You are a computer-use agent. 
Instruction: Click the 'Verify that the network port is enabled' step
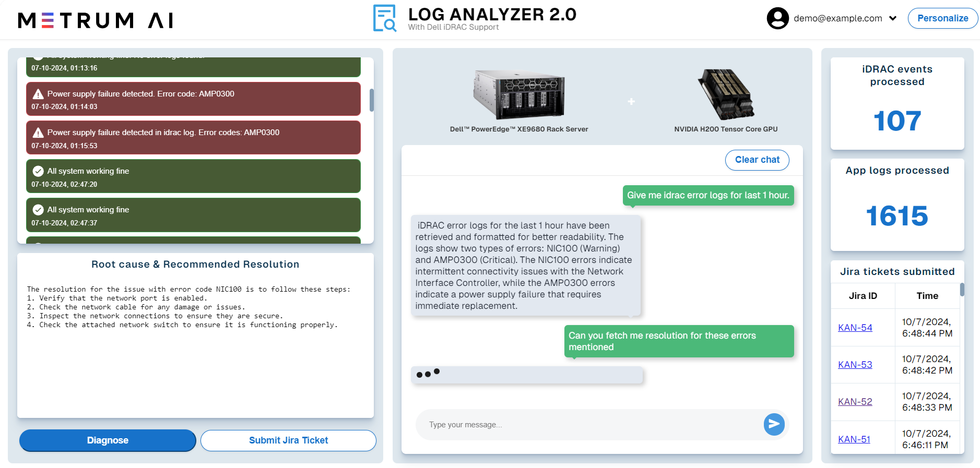coord(117,298)
